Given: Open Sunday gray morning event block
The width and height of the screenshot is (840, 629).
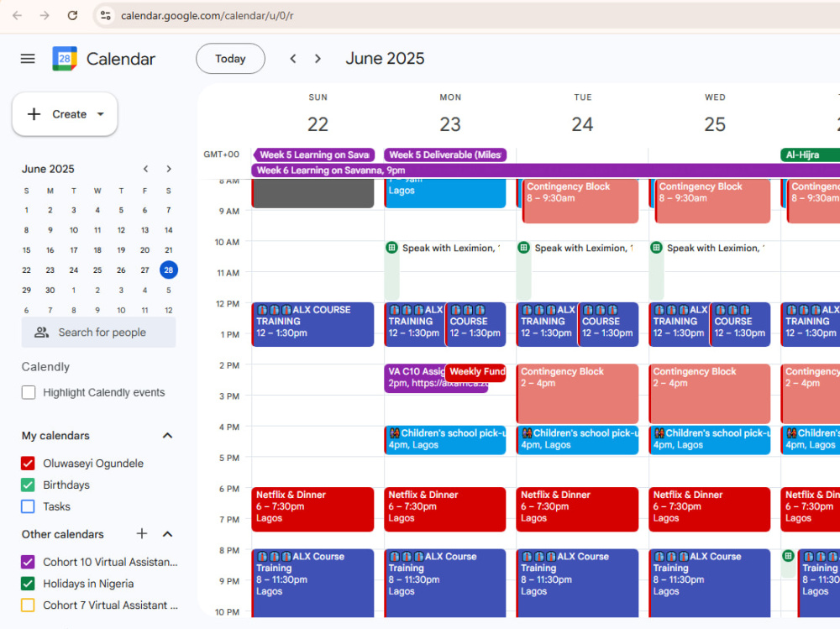Looking at the screenshot, I should coord(312,193).
